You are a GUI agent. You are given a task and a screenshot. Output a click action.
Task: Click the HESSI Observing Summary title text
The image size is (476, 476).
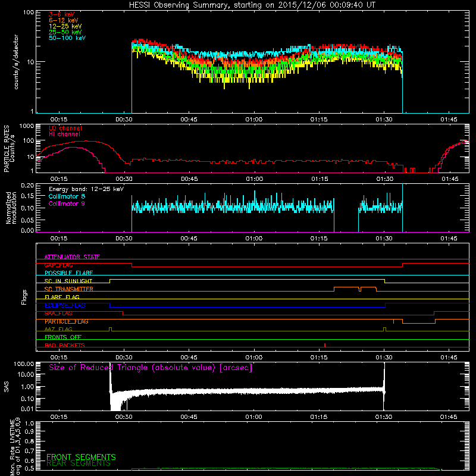252,5
